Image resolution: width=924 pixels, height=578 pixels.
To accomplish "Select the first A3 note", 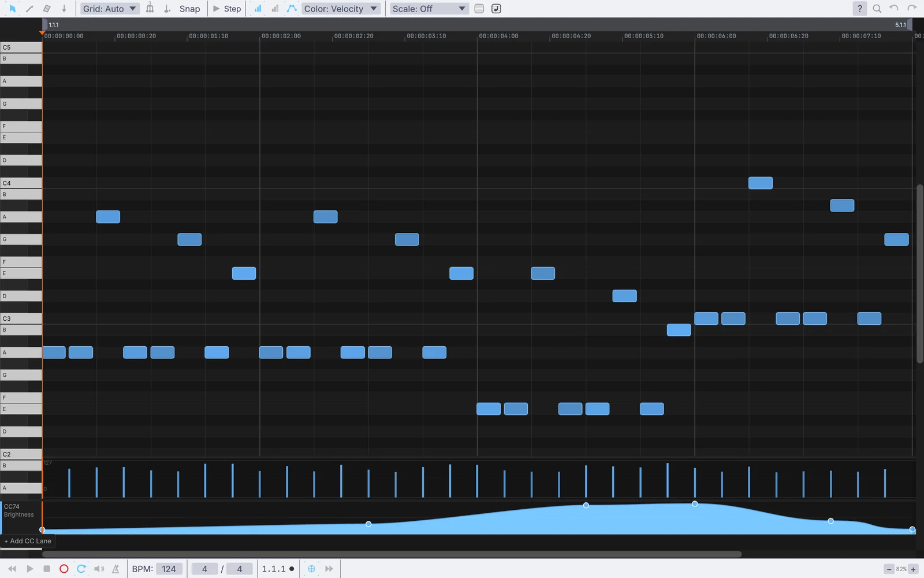I will 108,217.
